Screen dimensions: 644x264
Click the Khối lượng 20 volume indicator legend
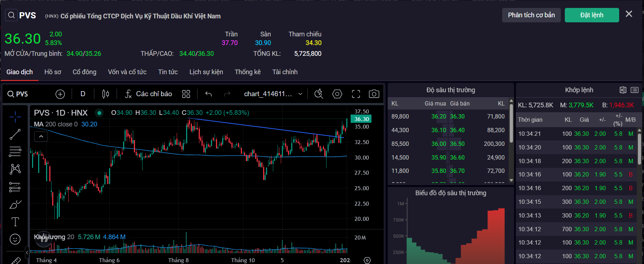coord(80,237)
